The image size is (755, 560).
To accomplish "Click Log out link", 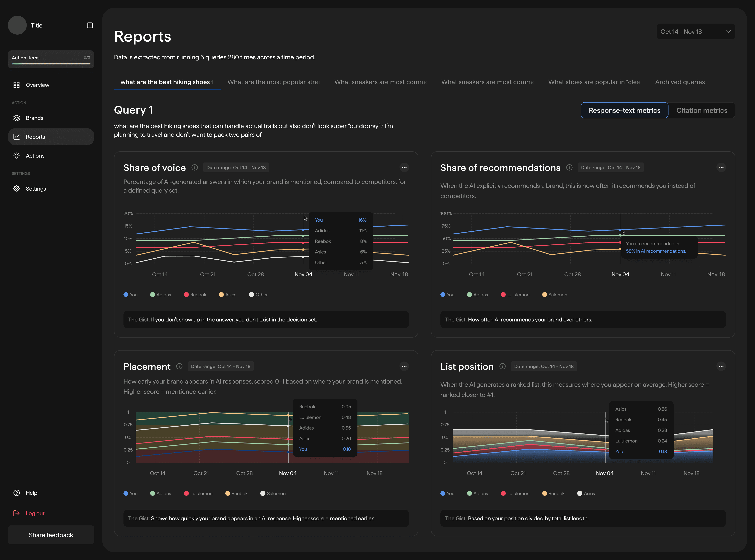I will [35, 513].
